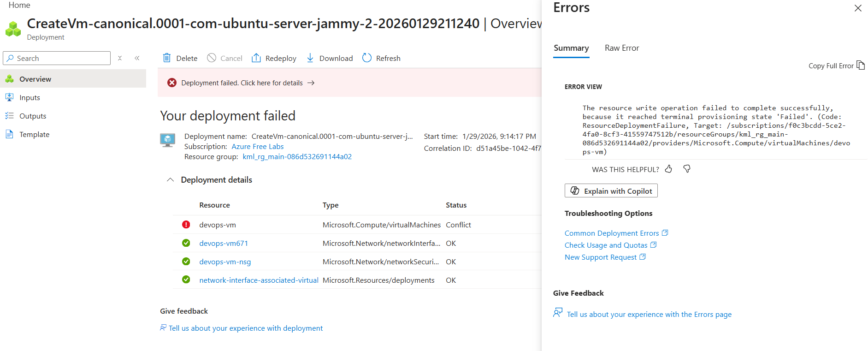868x351 pixels.
Task: Click the devops-vm-nsg resource link
Action: (x=225, y=262)
